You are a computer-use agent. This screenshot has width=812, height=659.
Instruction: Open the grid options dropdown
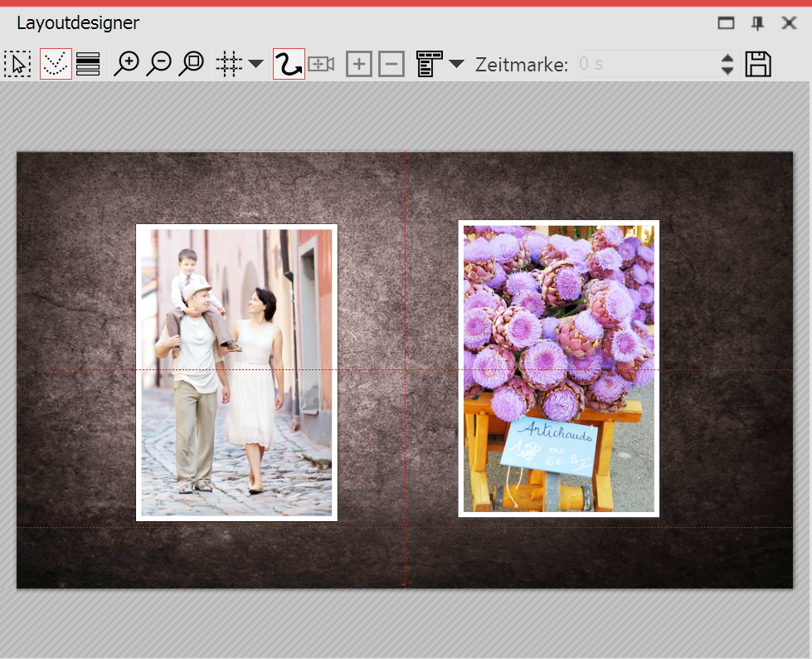tap(255, 63)
